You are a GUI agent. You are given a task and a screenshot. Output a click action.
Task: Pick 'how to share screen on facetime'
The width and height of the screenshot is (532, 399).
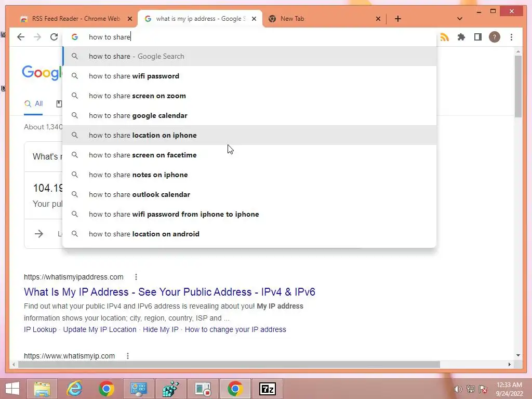point(249,155)
